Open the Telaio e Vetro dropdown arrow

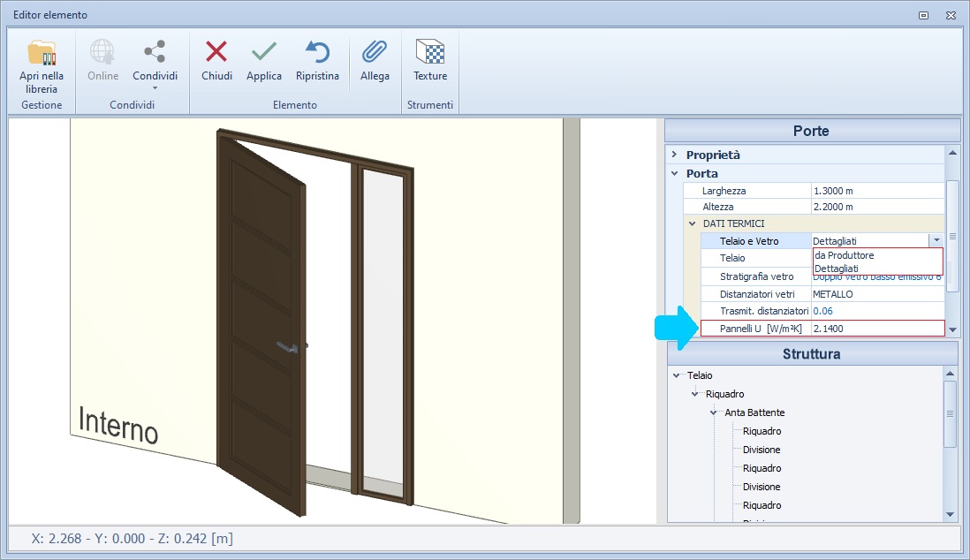pos(936,240)
